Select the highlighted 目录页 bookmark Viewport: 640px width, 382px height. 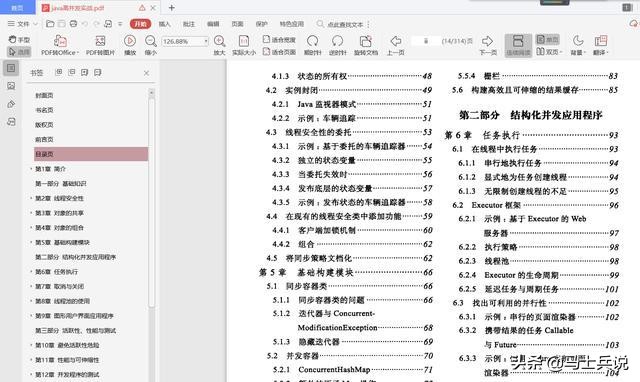[x=91, y=154]
